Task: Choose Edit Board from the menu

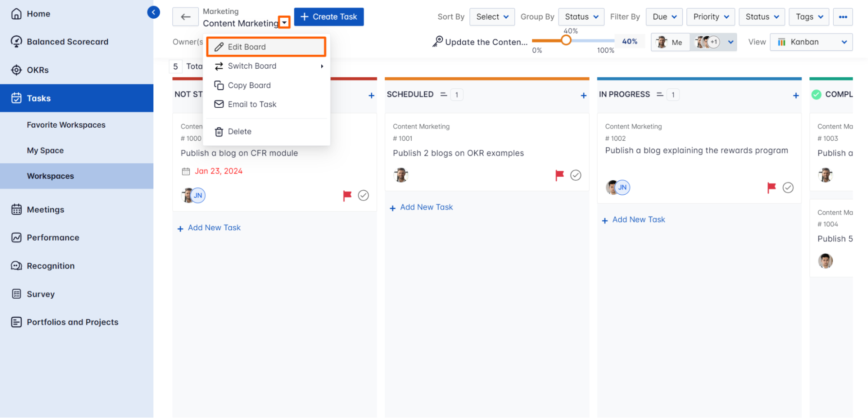Action: (x=266, y=46)
